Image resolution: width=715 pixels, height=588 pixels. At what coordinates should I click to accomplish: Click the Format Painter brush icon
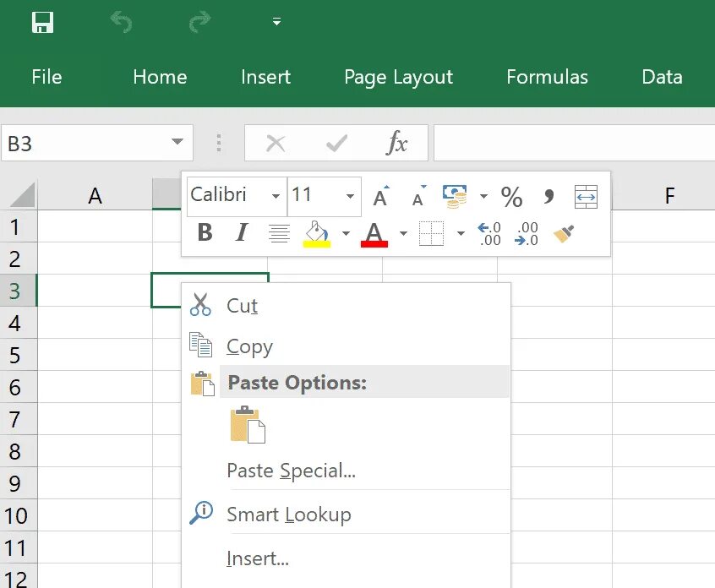coord(564,234)
